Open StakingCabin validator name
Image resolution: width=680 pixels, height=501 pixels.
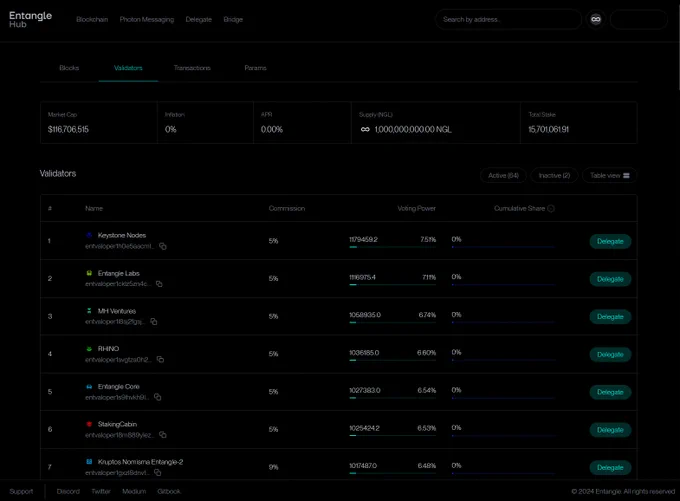117,424
